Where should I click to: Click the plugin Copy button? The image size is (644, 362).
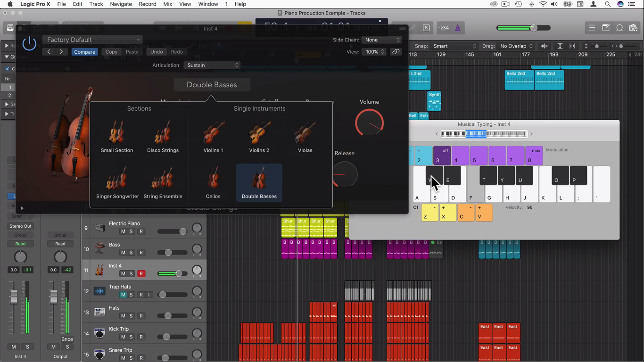(112, 52)
